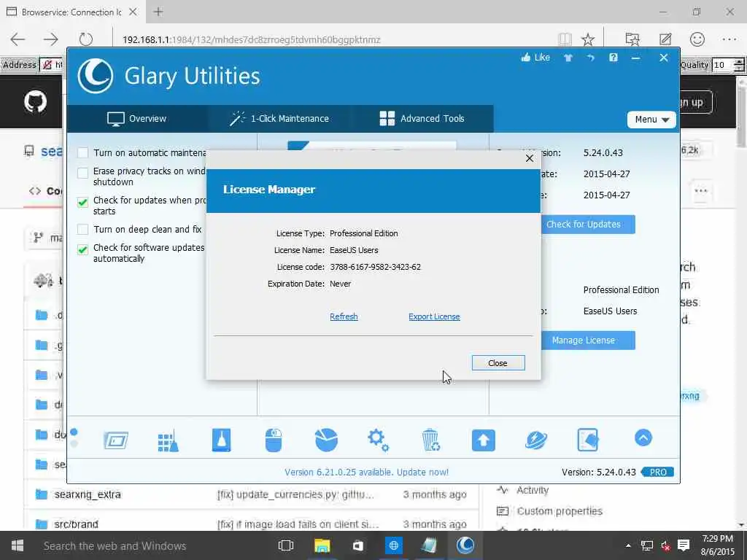Click the Close button in License Manager
Viewport: 747px width, 560px height.
[498, 363]
